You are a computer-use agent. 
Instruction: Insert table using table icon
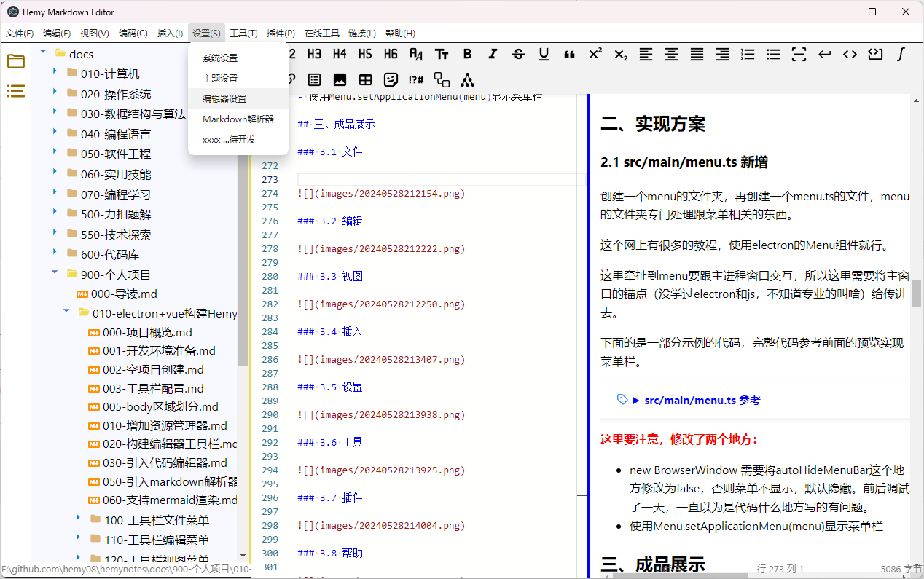point(365,79)
